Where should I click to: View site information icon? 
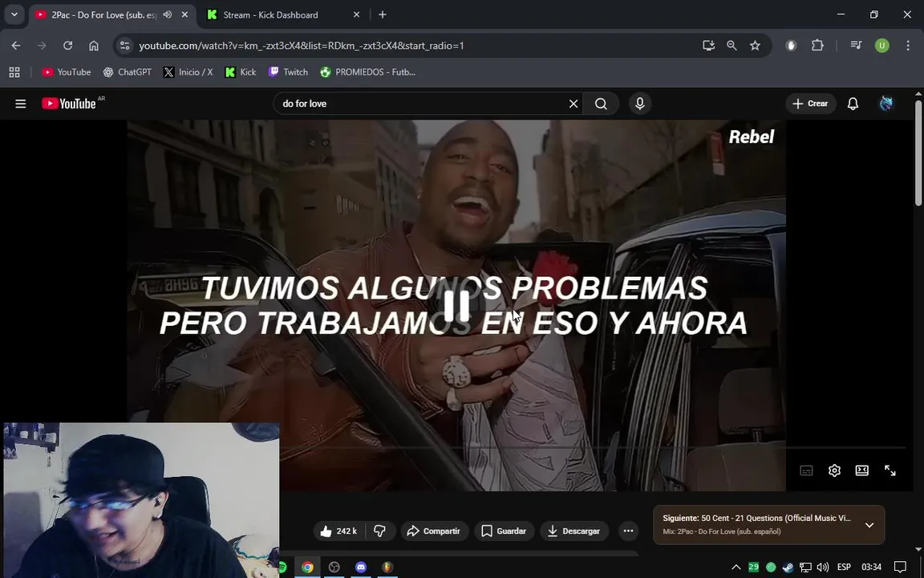[x=124, y=46]
